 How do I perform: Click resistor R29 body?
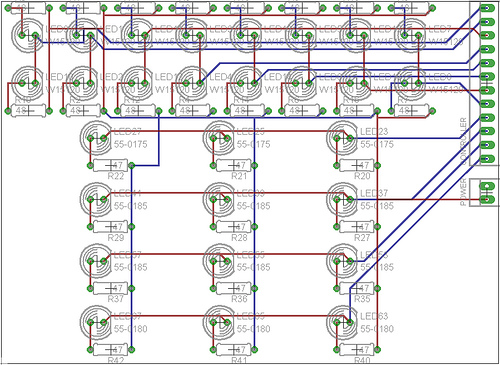[x=110, y=227]
